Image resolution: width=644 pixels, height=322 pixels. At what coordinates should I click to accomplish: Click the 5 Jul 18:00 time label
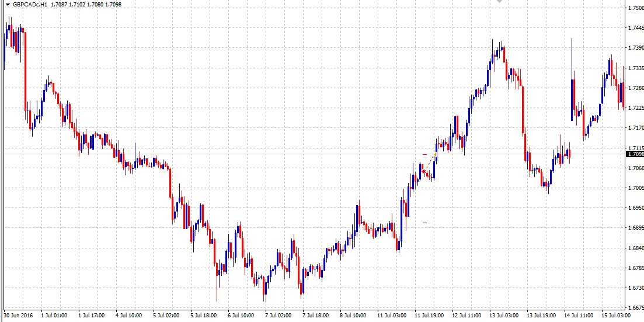(x=204, y=316)
